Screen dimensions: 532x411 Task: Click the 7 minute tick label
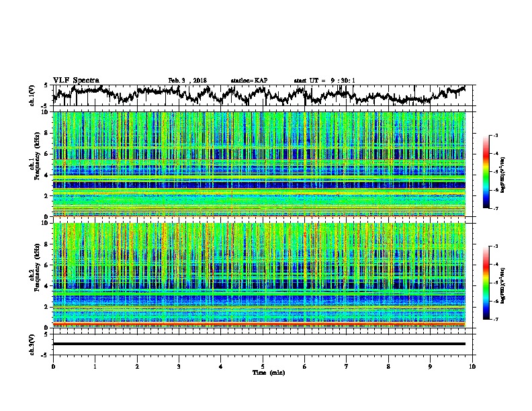[347, 367]
